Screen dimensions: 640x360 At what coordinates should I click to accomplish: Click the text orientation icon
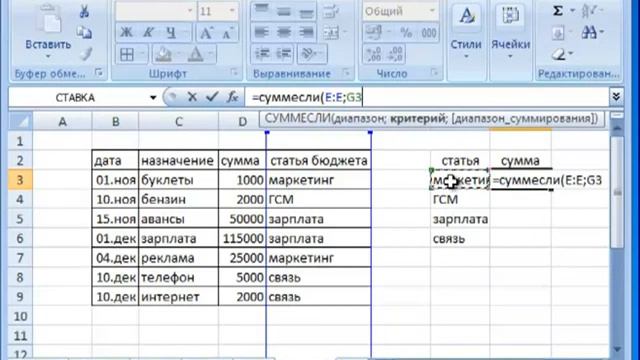point(308,54)
